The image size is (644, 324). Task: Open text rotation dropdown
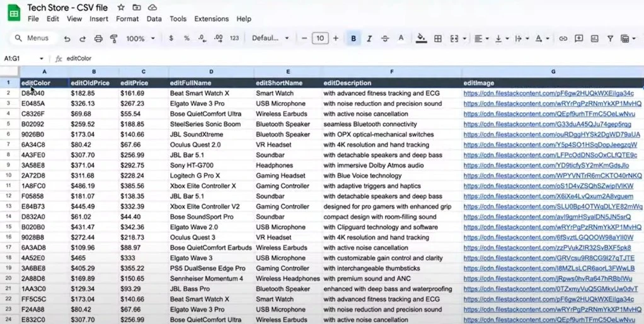pyautogui.click(x=542, y=38)
